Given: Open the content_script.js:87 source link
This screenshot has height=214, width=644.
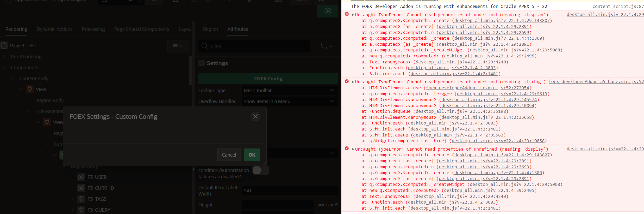Looking at the screenshot, I should (618, 7).
